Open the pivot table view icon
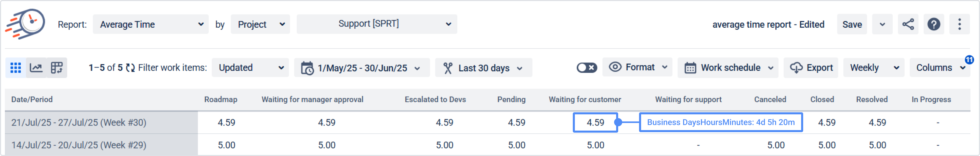 point(57,68)
